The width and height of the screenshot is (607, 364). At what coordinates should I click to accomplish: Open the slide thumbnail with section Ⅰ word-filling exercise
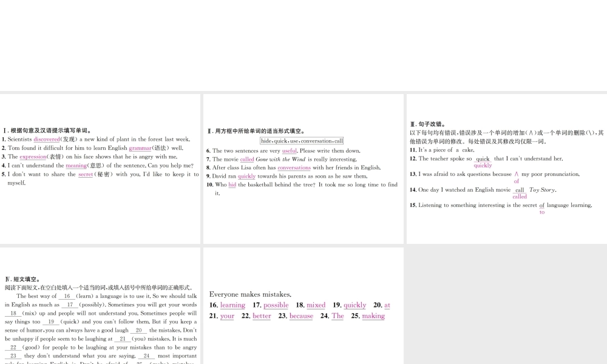[100, 169]
